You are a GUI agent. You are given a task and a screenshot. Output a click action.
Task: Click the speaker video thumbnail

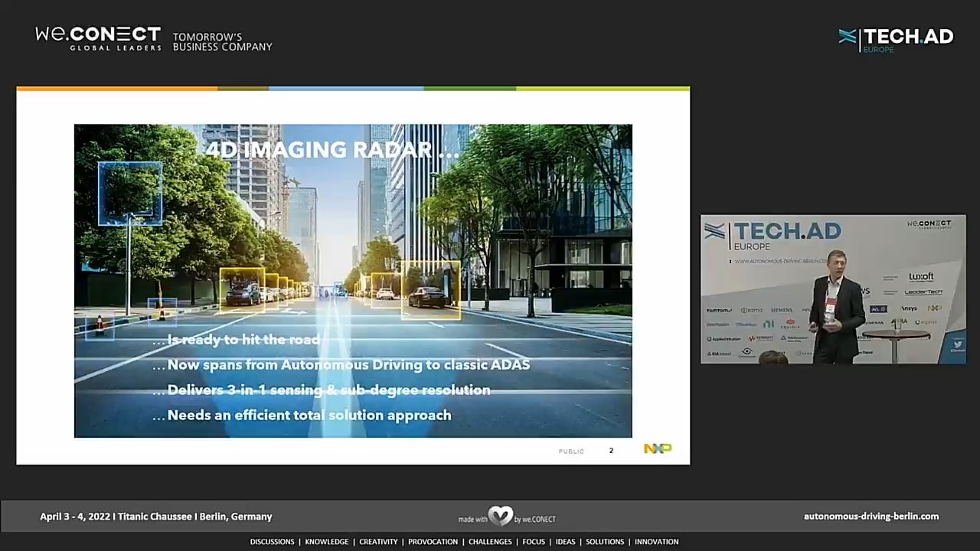click(832, 289)
